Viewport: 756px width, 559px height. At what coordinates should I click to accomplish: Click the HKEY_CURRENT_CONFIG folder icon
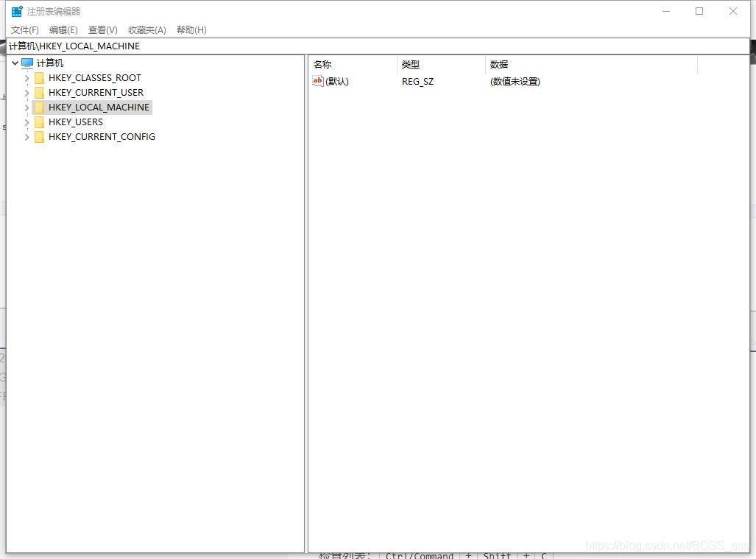pyautogui.click(x=40, y=137)
